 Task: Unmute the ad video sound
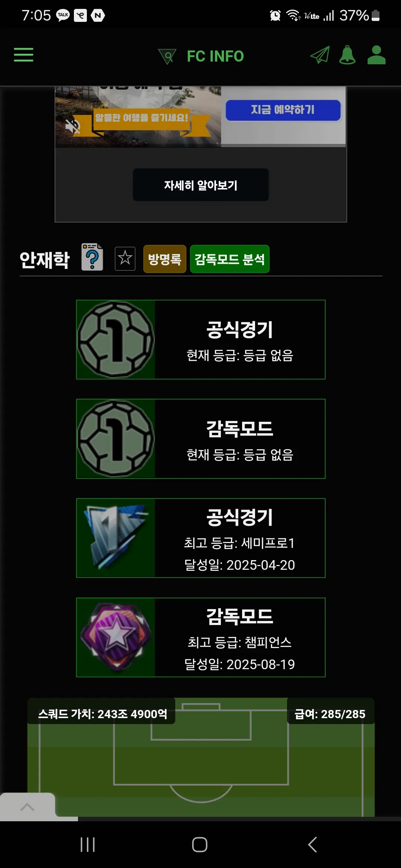[x=73, y=126]
